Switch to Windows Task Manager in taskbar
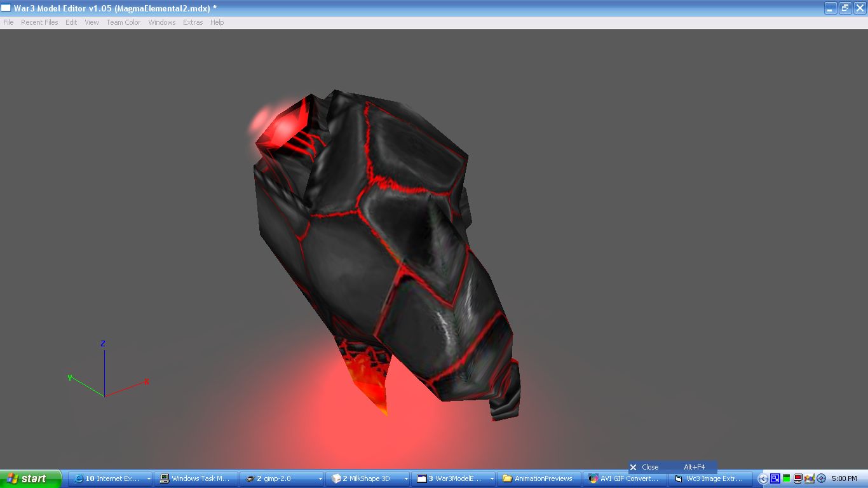The image size is (868, 488). tap(196, 478)
